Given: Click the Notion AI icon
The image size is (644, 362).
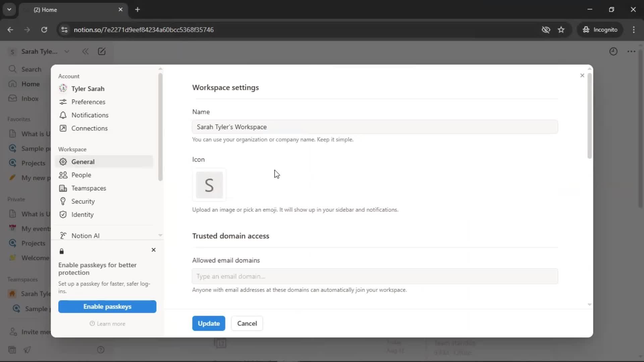Looking at the screenshot, I should tap(63, 236).
